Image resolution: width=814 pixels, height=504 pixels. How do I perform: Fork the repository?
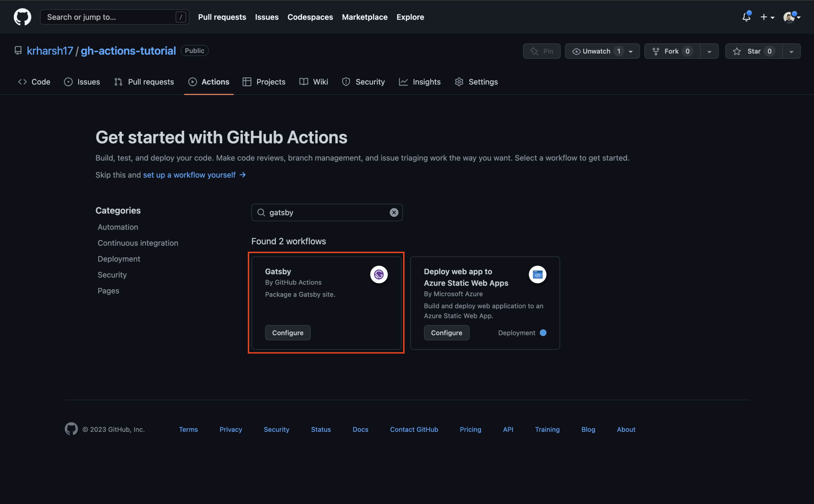[x=672, y=51]
